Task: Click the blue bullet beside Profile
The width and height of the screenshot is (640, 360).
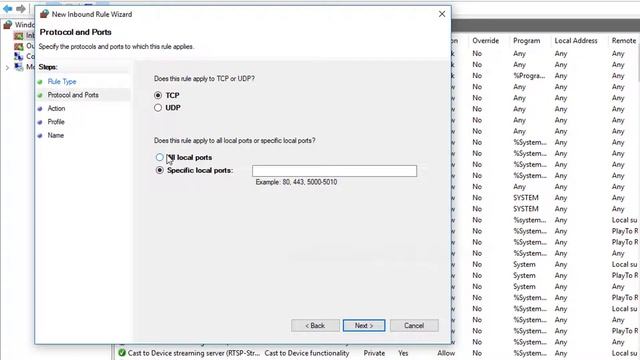Action: (x=40, y=122)
